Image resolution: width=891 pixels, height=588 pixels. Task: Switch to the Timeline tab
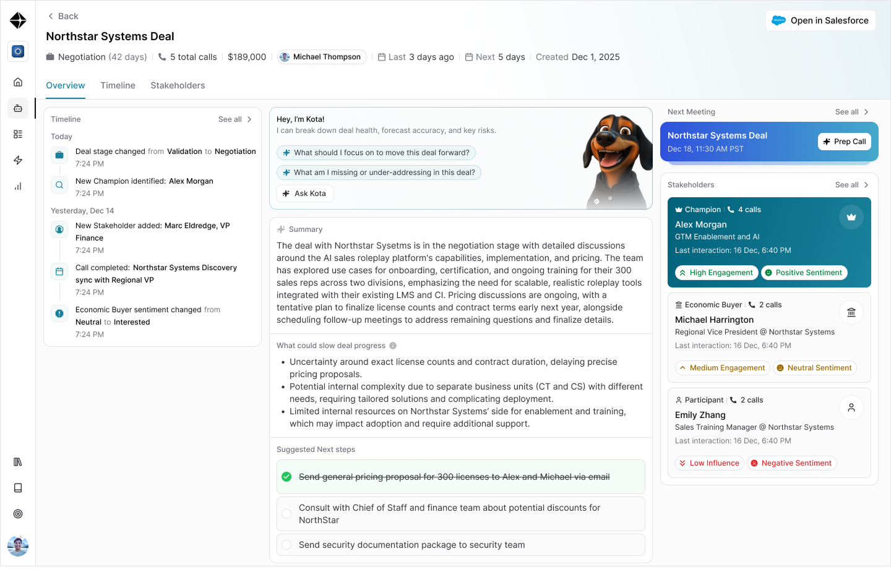click(118, 85)
